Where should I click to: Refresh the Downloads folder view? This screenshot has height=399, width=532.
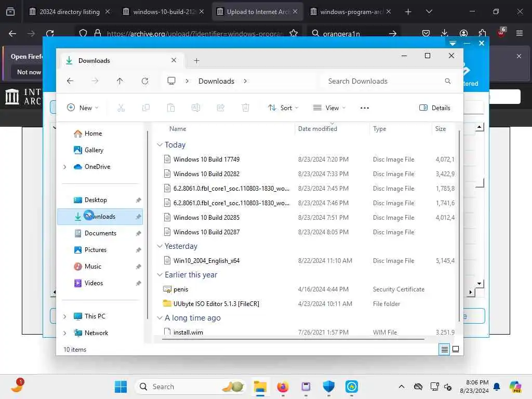[x=145, y=81]
